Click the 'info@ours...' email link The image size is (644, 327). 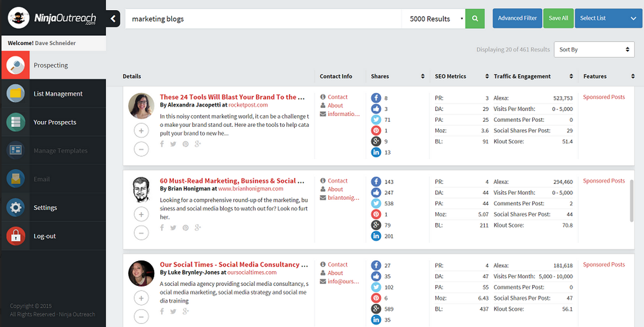click(x=344, y=281)
